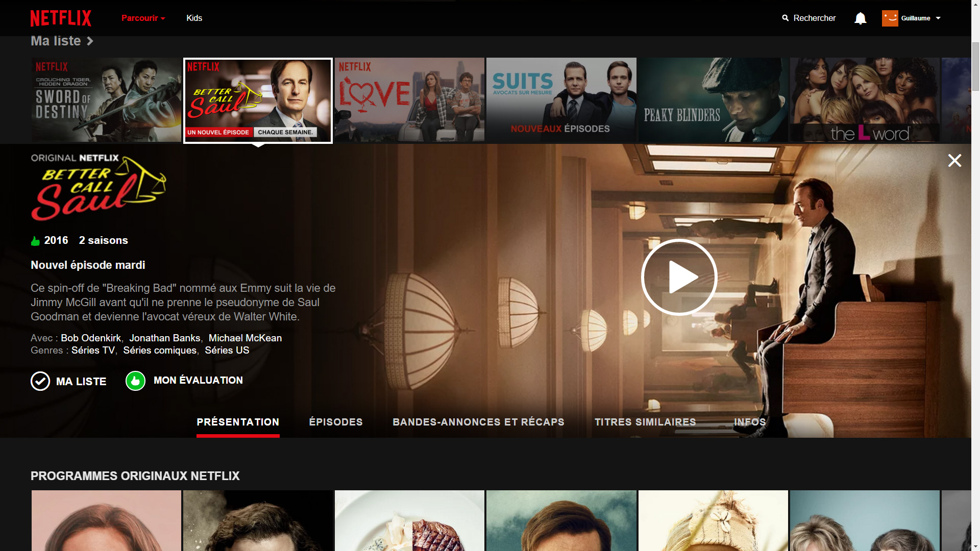Click the Rechercher search label

click(814, 18)
